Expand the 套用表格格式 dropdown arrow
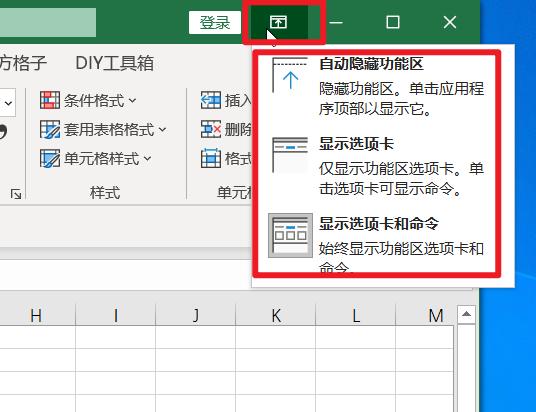This screenshot has width=536, height=412. pos(163,130)
